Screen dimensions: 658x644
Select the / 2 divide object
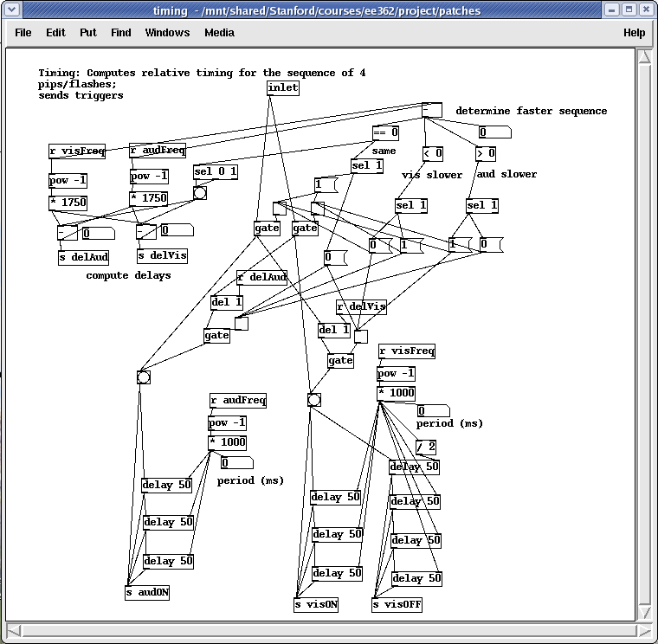point(425,447)
